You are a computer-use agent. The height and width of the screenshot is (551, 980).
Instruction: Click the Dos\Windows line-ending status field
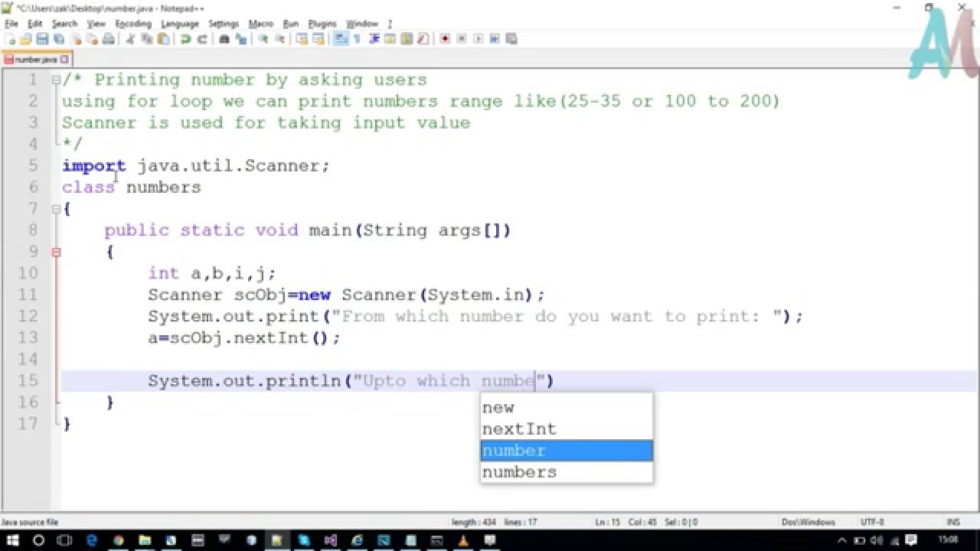[808, 522]
